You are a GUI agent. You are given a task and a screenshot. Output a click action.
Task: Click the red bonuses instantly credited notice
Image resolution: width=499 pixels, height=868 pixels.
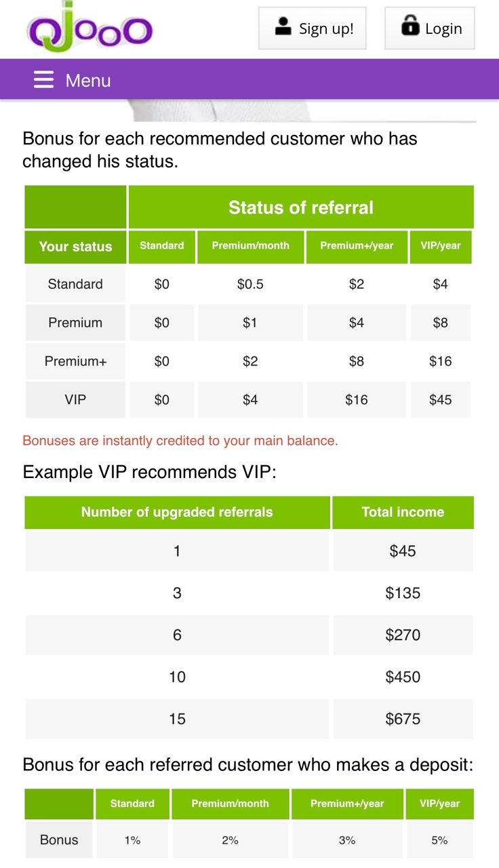point(180,441)
